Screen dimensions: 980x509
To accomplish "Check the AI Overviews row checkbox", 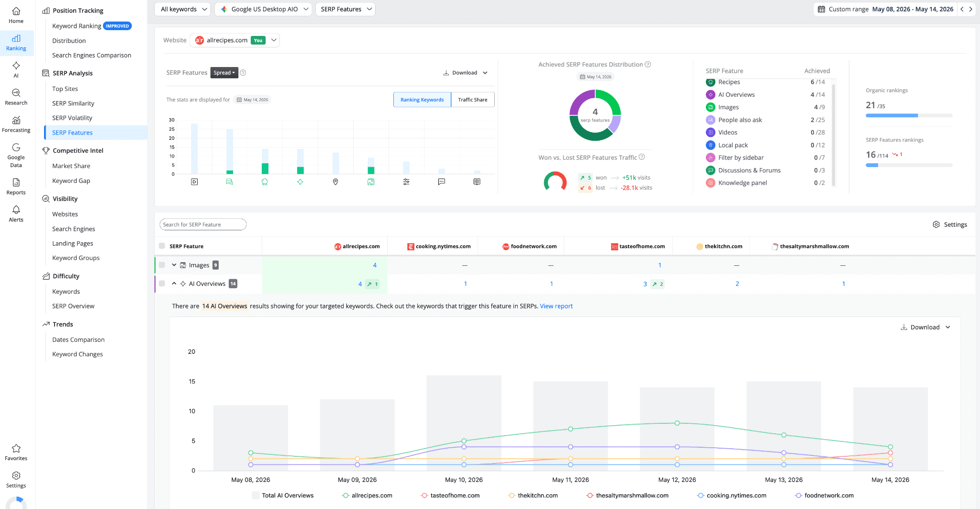I will [162, 283].
